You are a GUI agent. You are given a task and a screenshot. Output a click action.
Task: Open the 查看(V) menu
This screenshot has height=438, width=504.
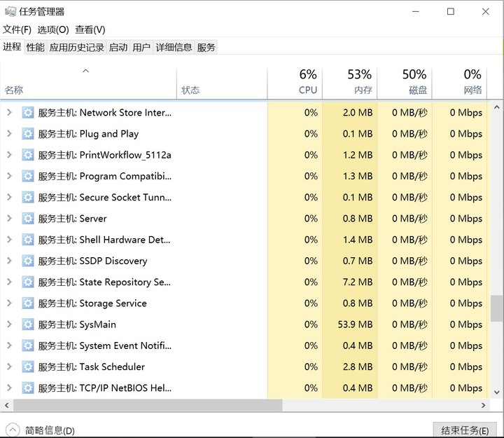pyautogui.click(x=90, y=30)
